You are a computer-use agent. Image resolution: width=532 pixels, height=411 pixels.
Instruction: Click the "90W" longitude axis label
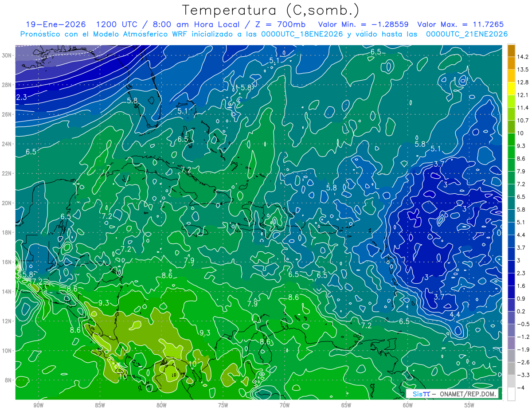click(x=38, y=405)
